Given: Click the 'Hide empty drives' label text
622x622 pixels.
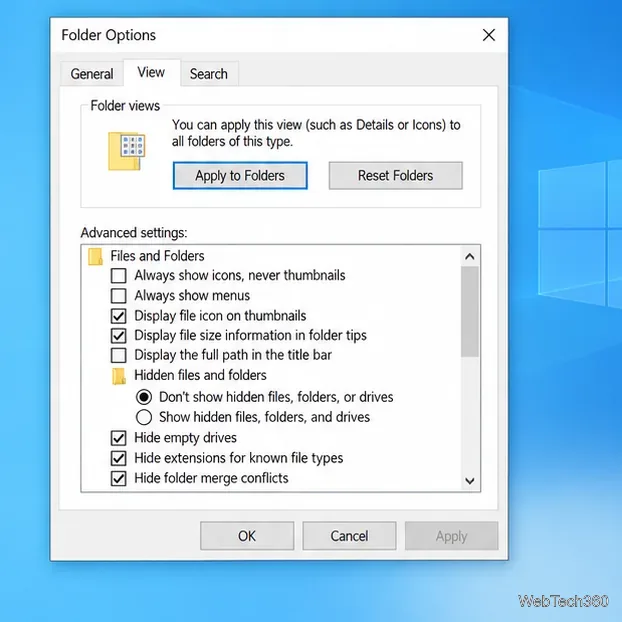Looking at the screenshot, I should 185,438.
